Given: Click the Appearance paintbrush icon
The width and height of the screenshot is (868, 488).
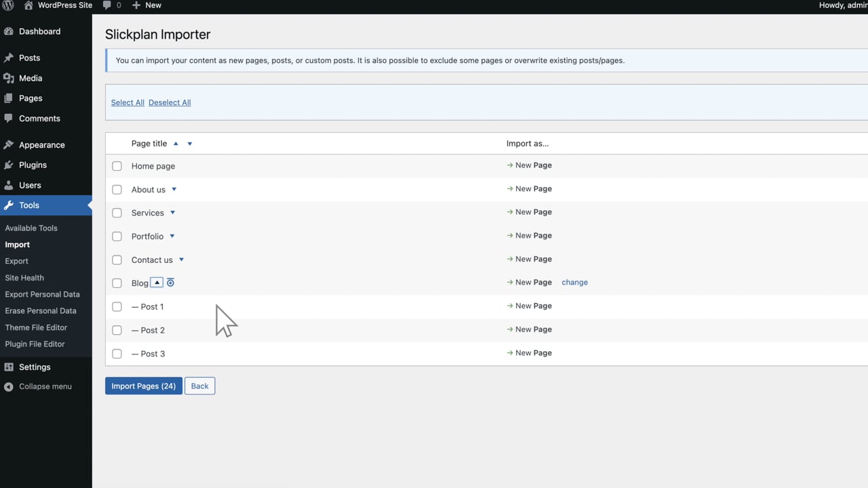Looking at the screenshot, I should (x=9, y=145).
